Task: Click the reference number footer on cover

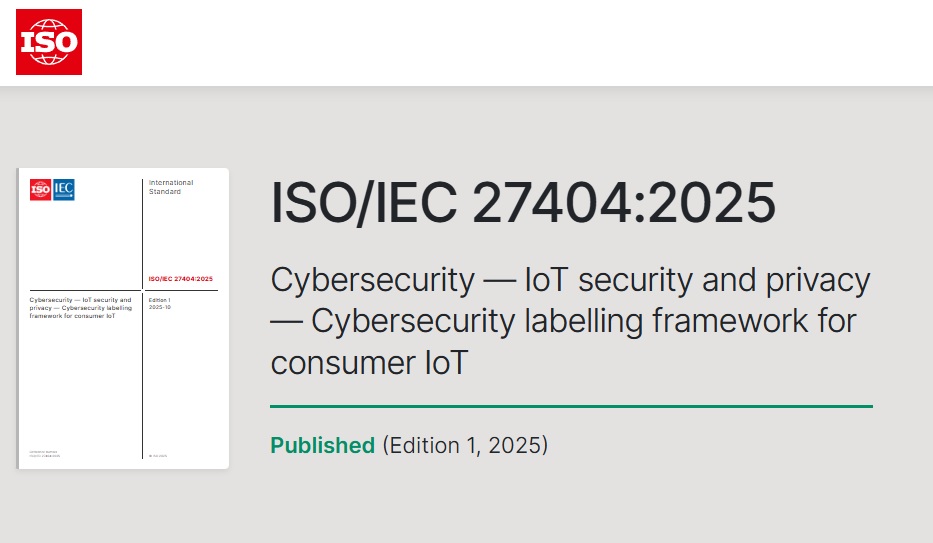Action: pyautogui.click(x=44, y=454)
